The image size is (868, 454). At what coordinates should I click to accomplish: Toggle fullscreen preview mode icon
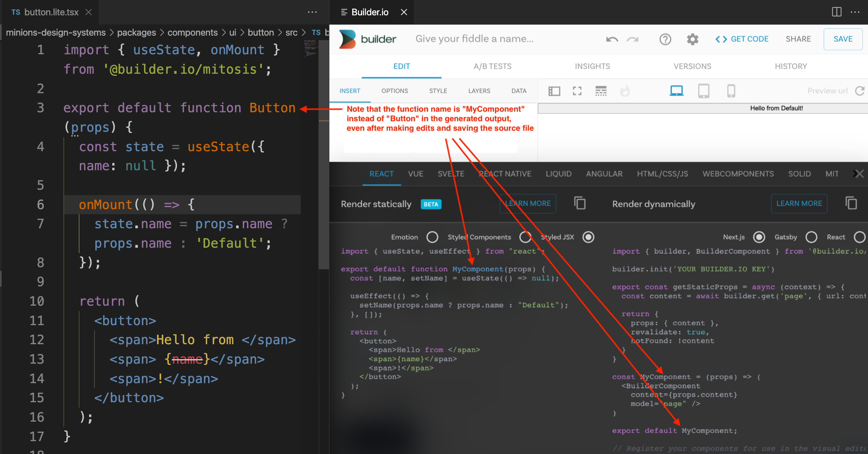[x=577, y=90]
